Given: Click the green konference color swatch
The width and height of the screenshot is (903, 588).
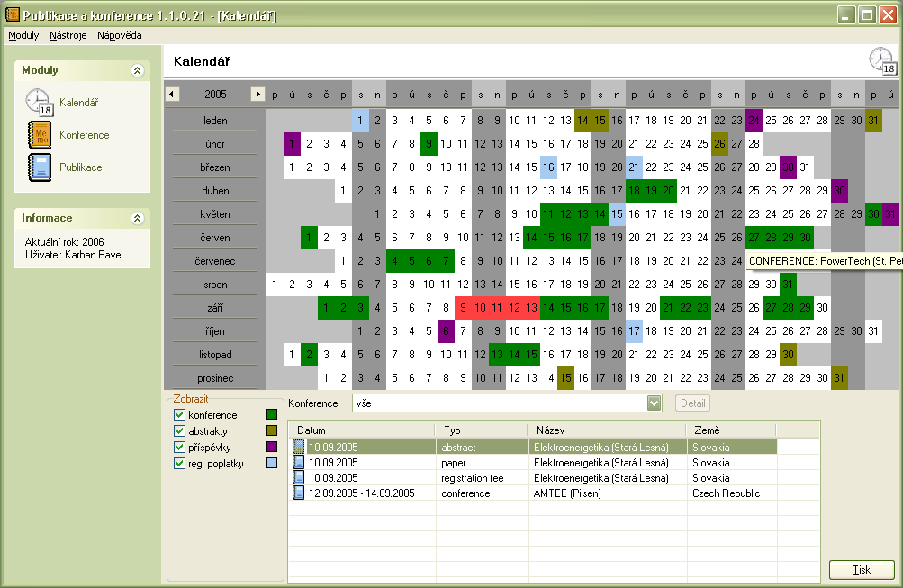Looking at the screenshot, I should (272, 414).
